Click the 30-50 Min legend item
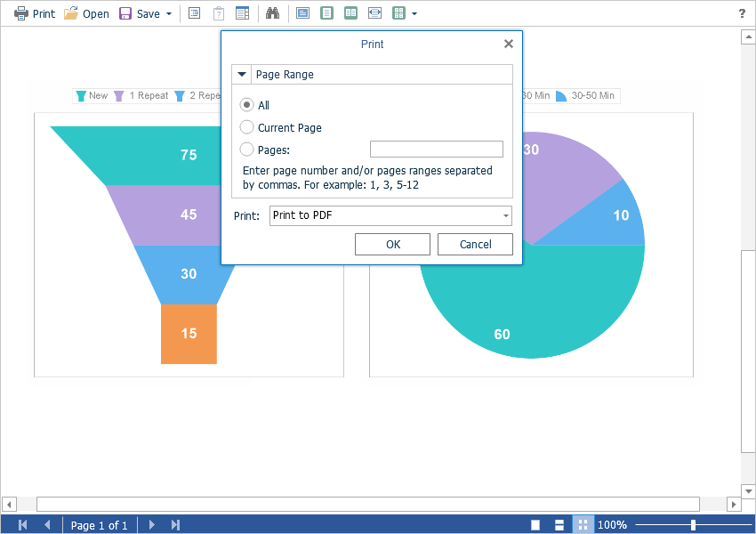This screenshot has width=756, height=534. coord(585,95)
